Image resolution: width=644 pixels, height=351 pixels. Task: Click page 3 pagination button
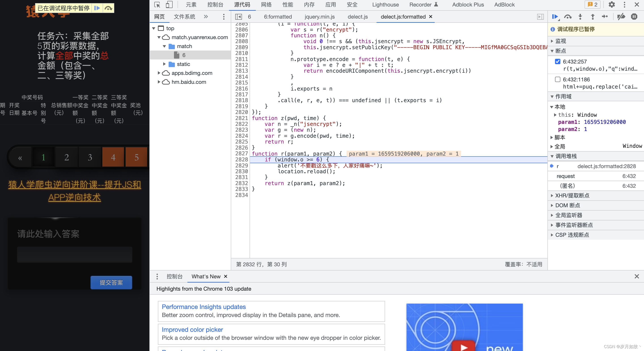(90, 157)
